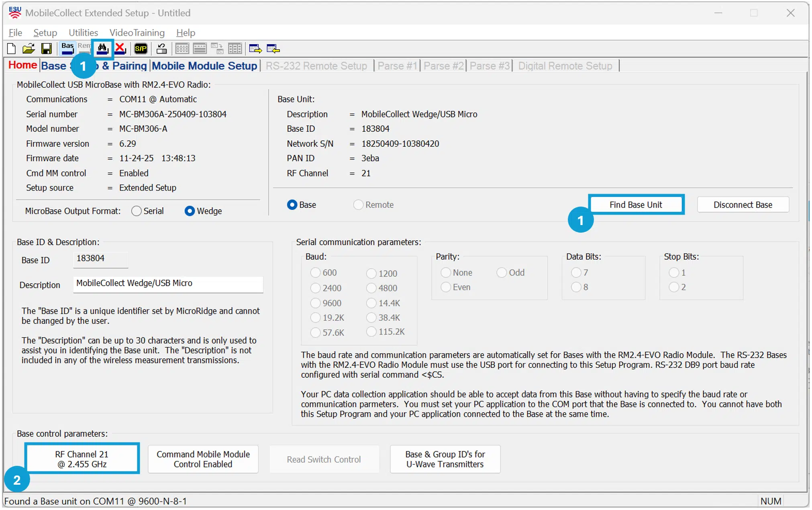Viewport: 812px width, 510px height.
Task: Switch to RS-232 Remote Setup tab
Action: [316, 66]
